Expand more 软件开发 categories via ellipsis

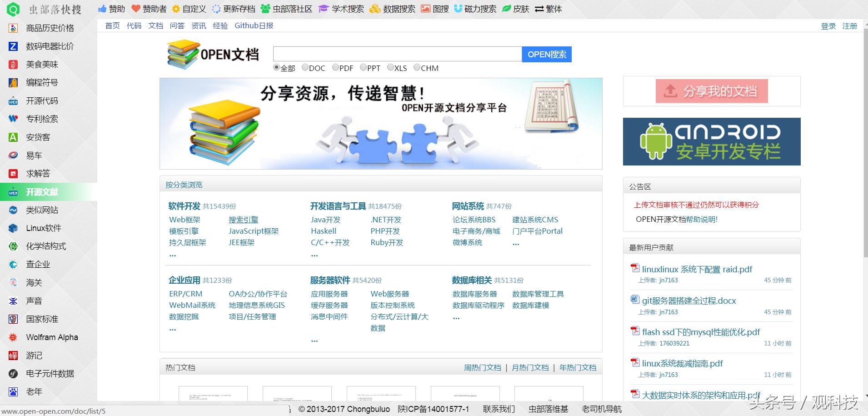tap(172, 255)
